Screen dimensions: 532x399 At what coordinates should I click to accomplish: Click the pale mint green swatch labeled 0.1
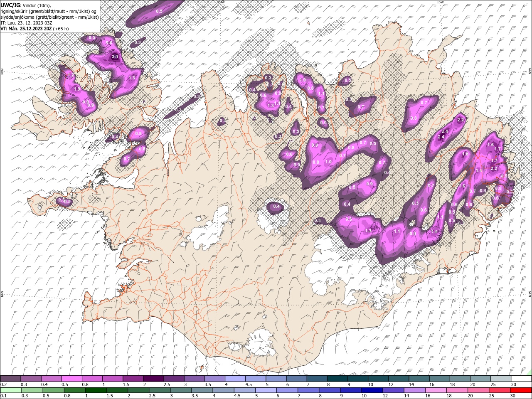(x=11, y=390)
